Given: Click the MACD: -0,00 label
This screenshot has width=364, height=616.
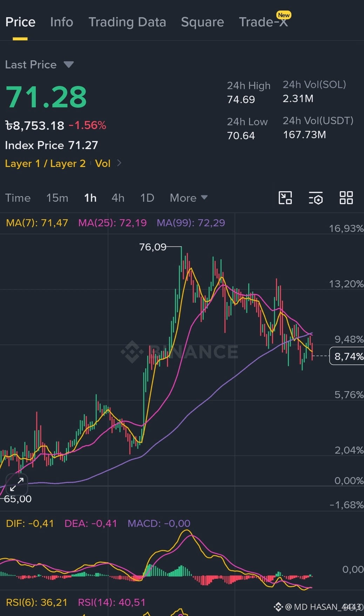Looking at the screenshot, I should coord(159,523).
